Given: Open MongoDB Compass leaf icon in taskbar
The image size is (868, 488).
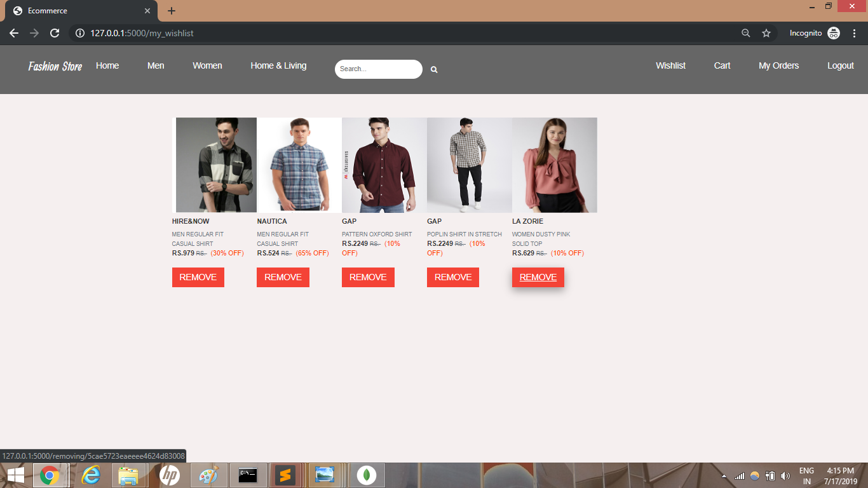Looking at the screenshot, I should click(365, 475).
